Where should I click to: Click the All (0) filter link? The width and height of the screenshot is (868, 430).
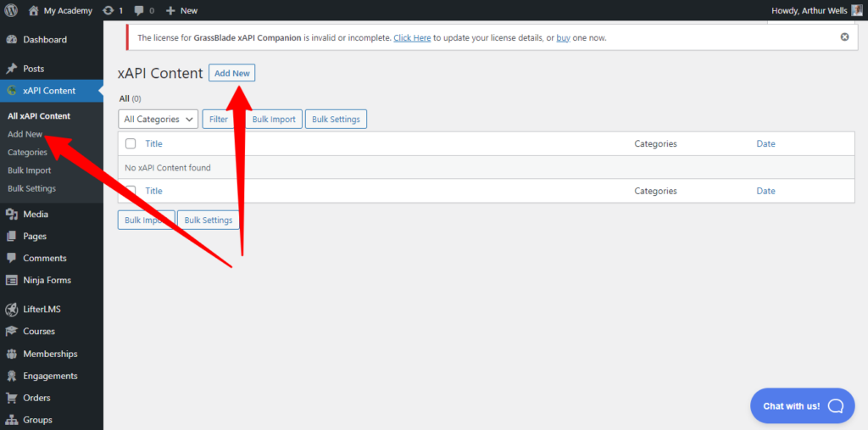(130, 99)
